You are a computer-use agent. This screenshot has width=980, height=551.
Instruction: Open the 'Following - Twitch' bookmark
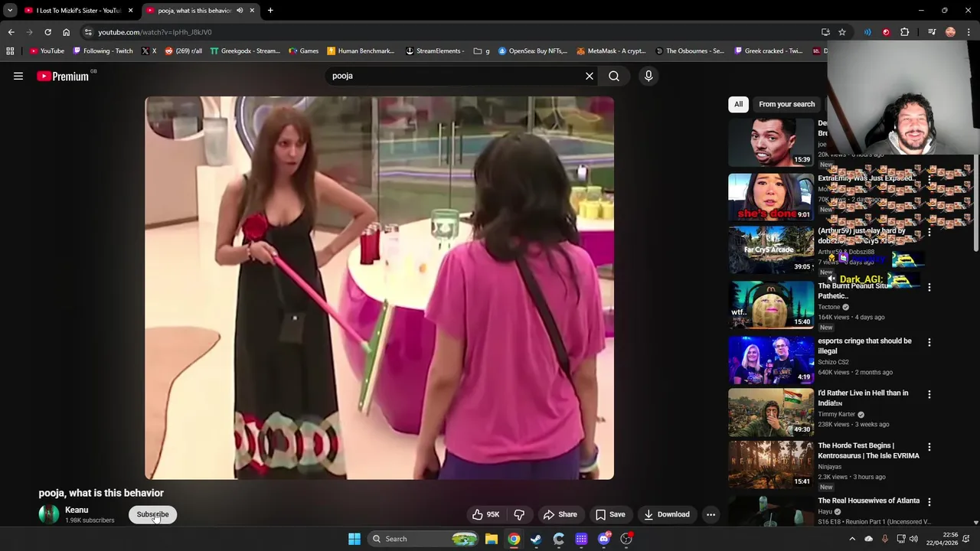(103, 51)
